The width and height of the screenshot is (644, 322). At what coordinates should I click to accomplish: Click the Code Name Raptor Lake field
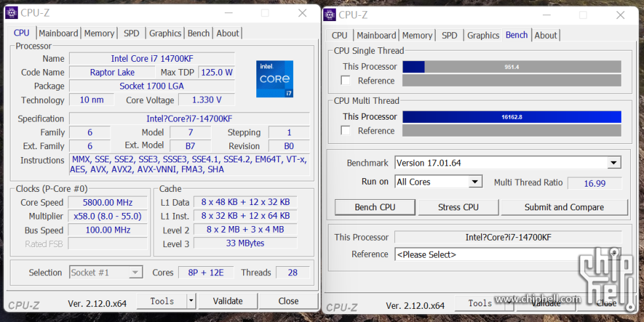click(x=112, y=72)
